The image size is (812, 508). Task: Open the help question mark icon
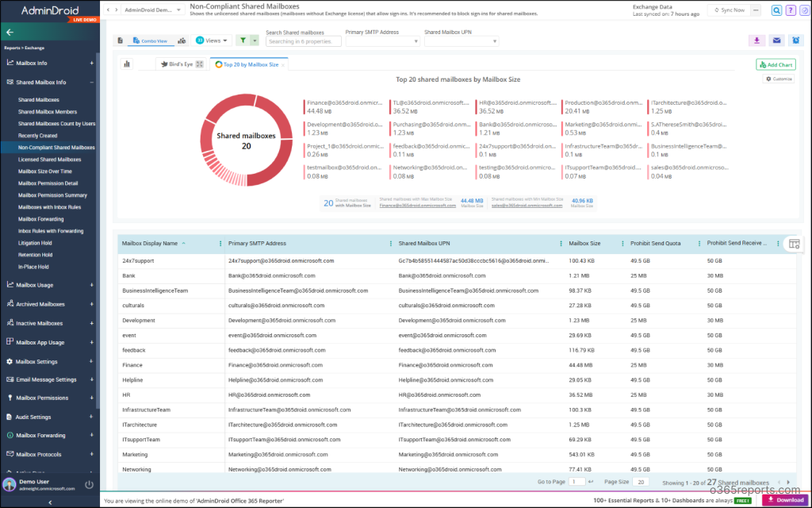click(791, 10)
